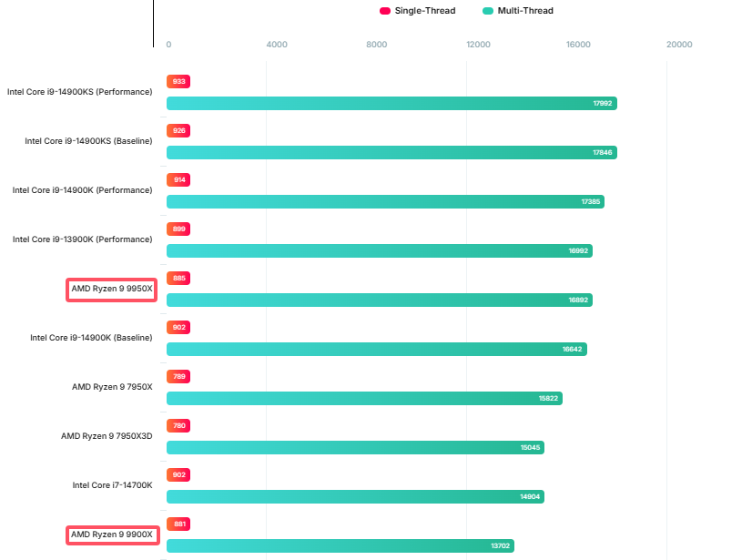
Task: Click the Intel Core i9-13900K (Performance) label
Action: pos(82,239)
